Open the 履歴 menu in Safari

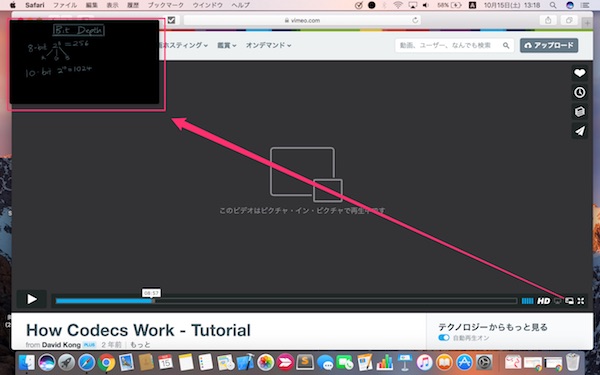[x=133, y=5]
